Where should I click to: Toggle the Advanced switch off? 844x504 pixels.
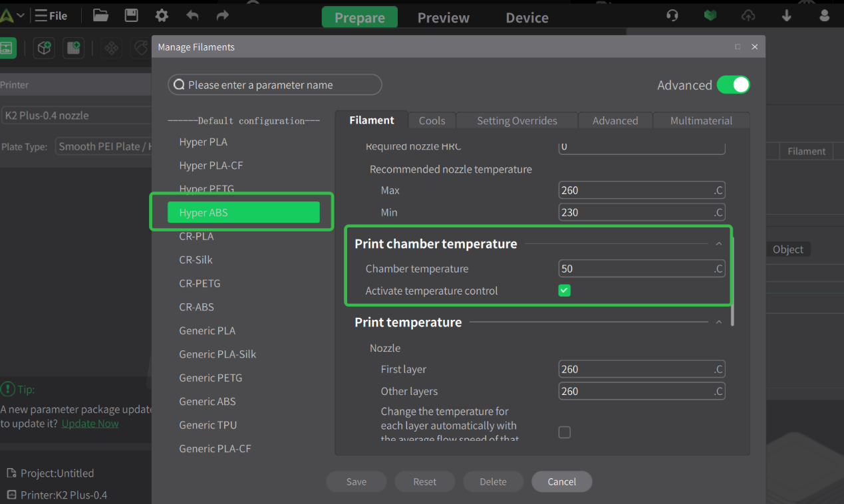(733, 85)
